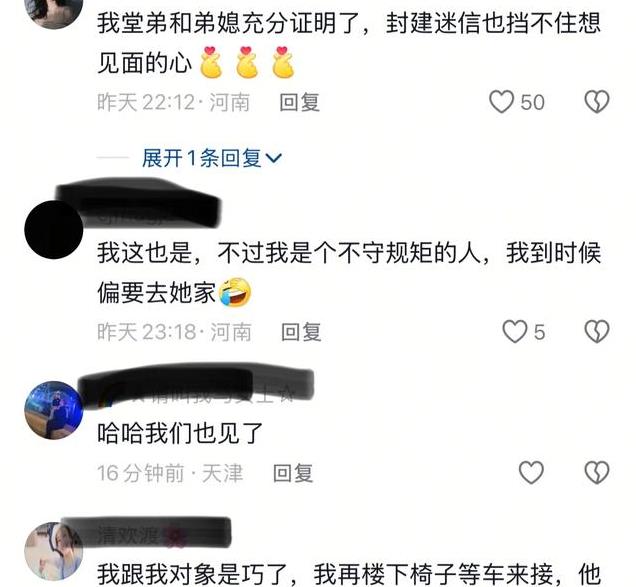This screenshot has height=587, width=636.
Task: Reply to the 16分钟前 Tianjin comment
Action: (293, 473)
